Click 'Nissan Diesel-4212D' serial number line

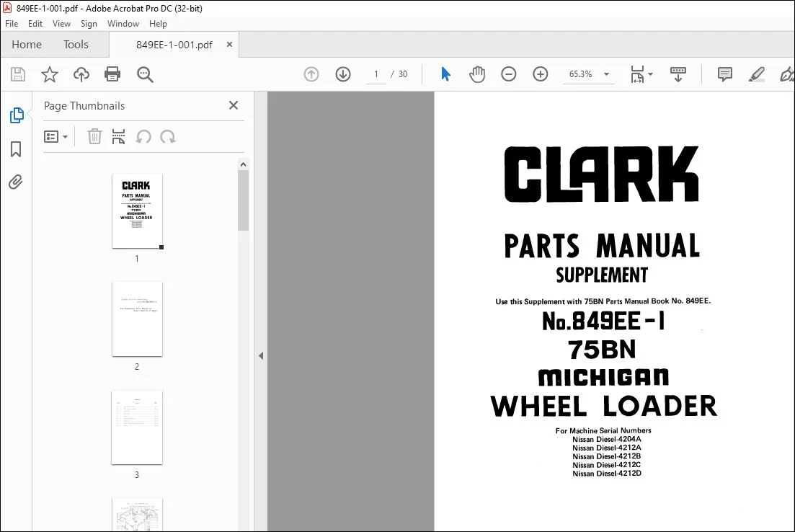pos(607,473)
